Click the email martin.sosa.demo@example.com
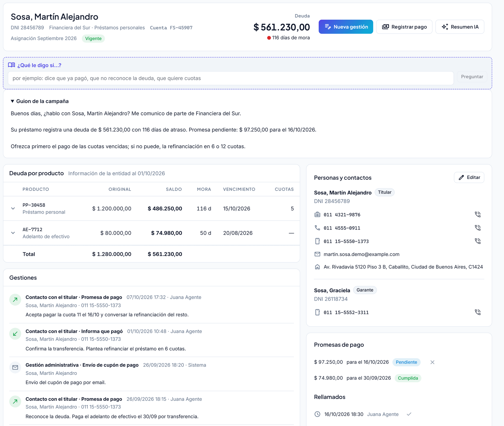504x426 pixels. (x=361, y=254)
